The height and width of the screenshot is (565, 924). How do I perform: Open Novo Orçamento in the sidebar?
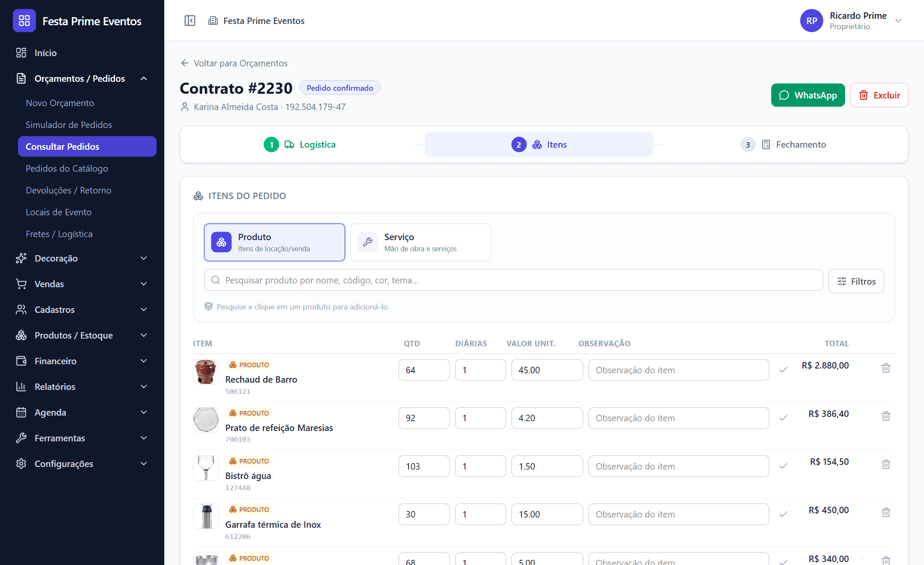point(60,103)
